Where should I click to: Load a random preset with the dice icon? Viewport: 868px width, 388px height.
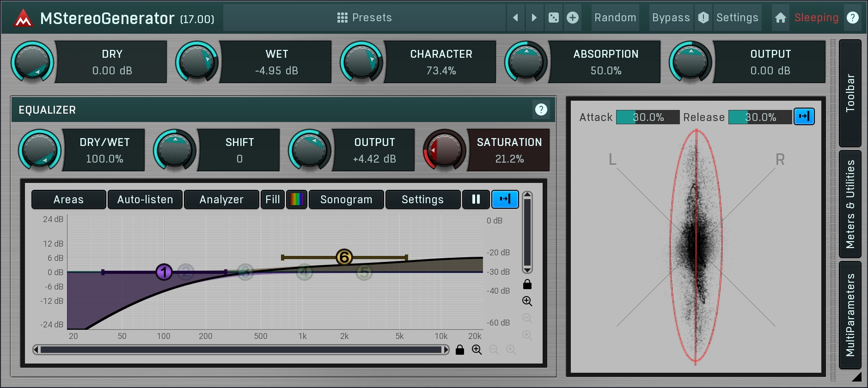[x=553, y=18]
